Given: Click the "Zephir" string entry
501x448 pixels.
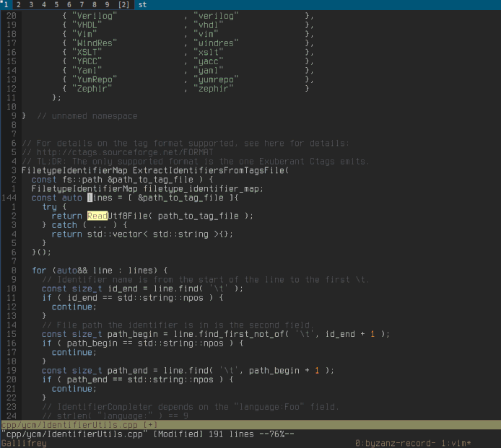Looking at the screenshot, I should [92, 89].
